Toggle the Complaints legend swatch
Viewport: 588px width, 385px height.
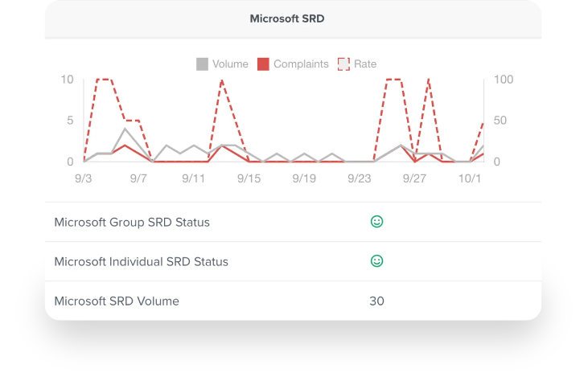pyautogui.click(x=263, y=64)
